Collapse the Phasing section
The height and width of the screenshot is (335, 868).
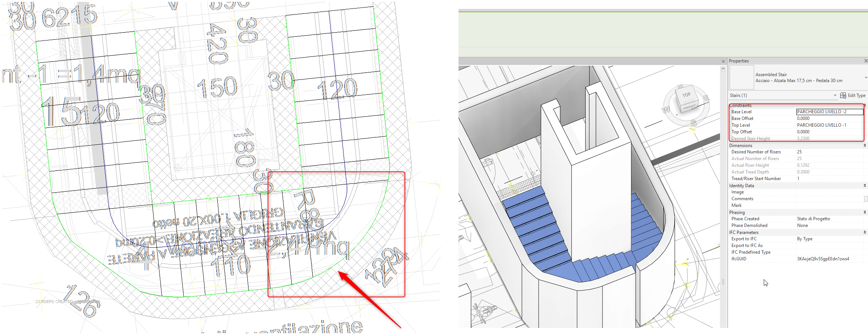865,212
